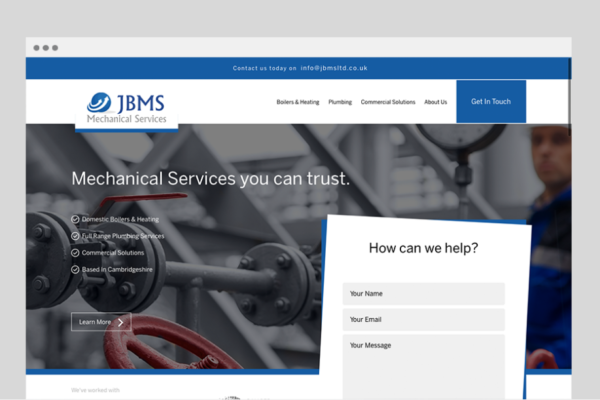Click the Based In Cambridgeshire text
This screenshot has width=600, height=400.
pyautogui.click(x=117, y=269)
